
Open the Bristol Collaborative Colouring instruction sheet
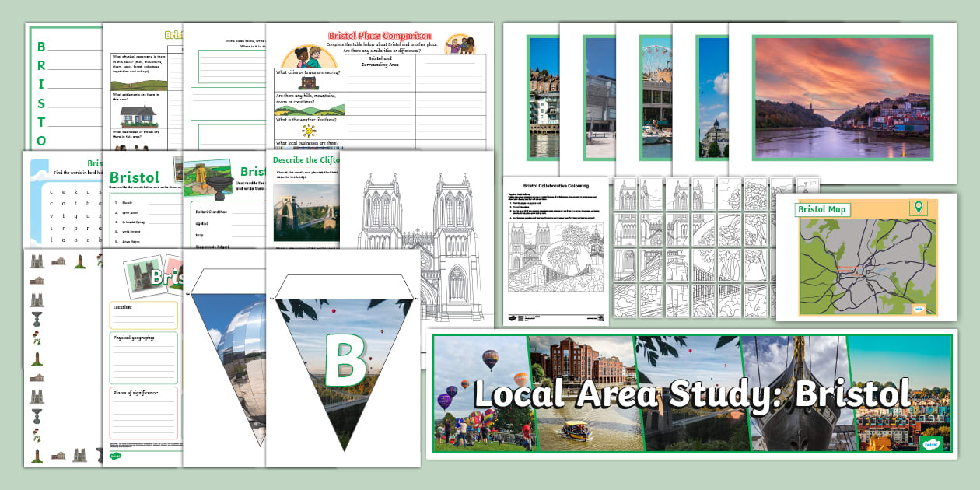555,250
